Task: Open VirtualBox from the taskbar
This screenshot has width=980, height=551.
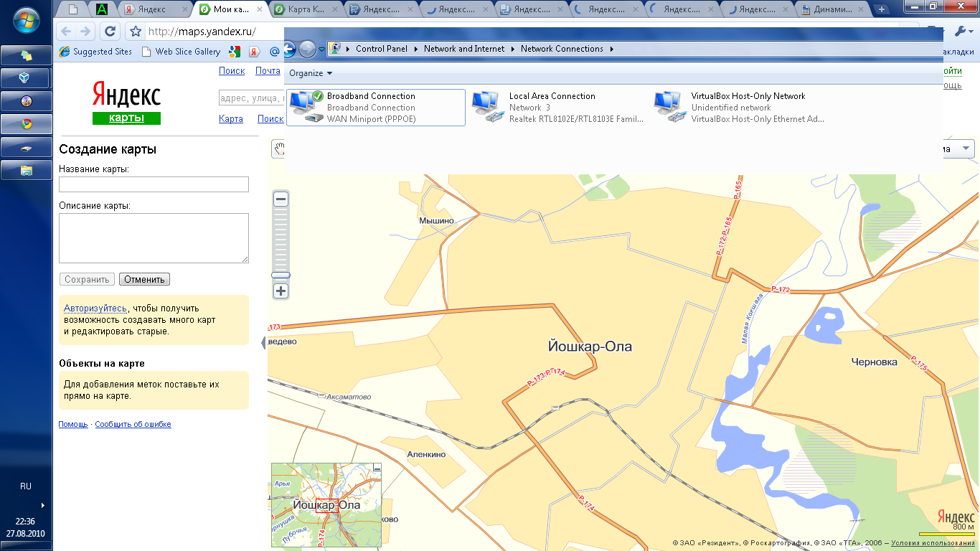Action: 27,77
